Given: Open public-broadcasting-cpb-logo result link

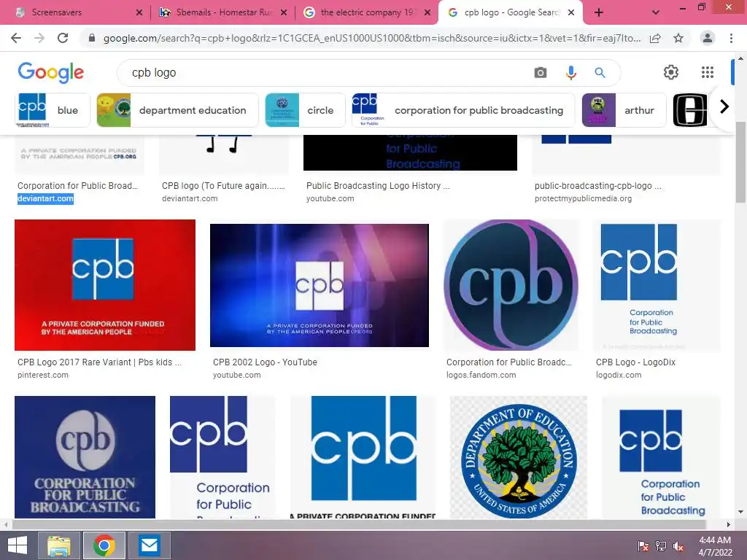Looking at the screenshot, I should tap(598, 186).
